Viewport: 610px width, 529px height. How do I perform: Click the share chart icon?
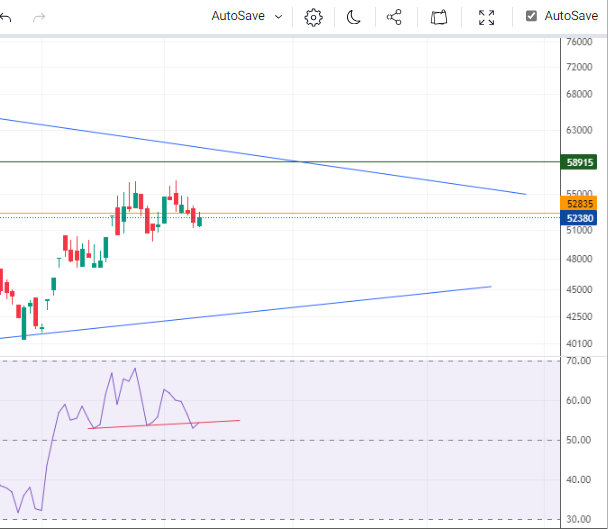(x=394, y=18)
